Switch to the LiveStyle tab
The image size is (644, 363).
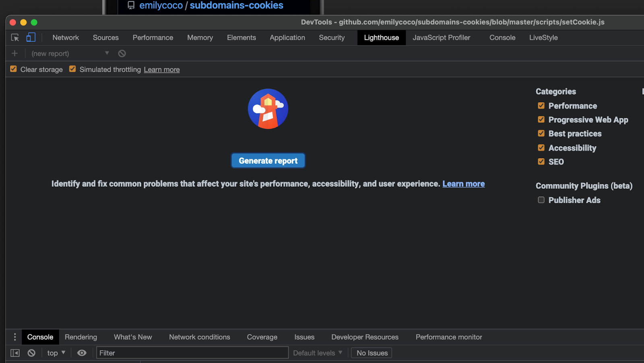click(543, 37)
